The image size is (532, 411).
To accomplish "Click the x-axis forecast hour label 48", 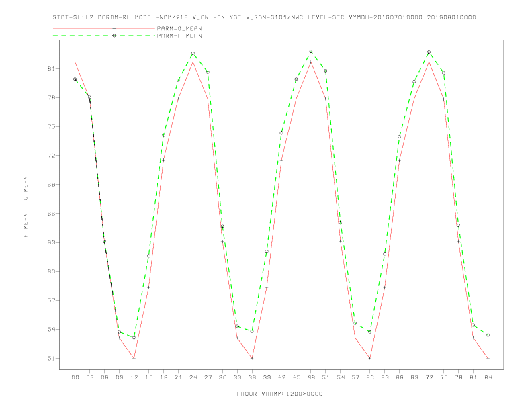I will tap(311, 377).
